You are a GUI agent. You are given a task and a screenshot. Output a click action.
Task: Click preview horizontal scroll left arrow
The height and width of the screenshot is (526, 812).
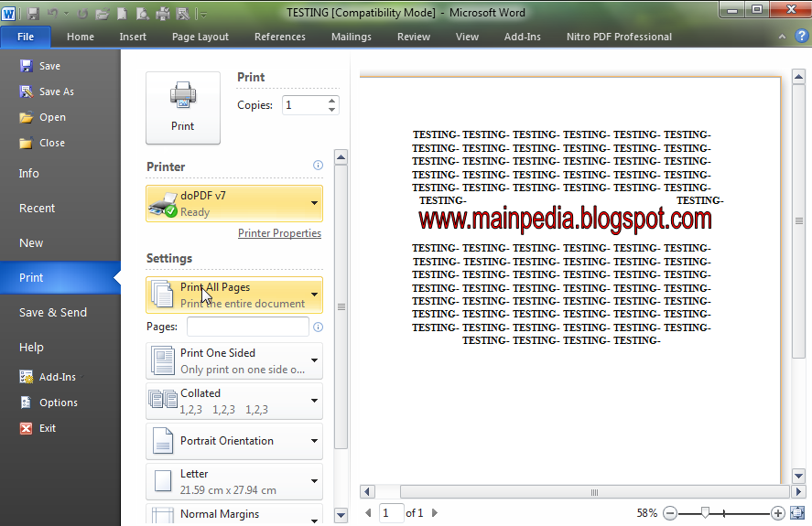coord(367,491)
